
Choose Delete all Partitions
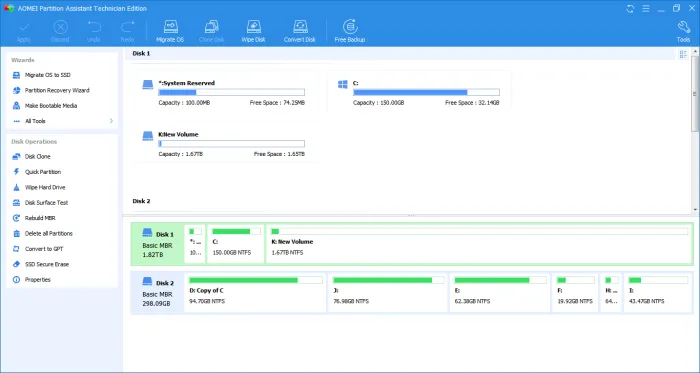pos(48,233)
